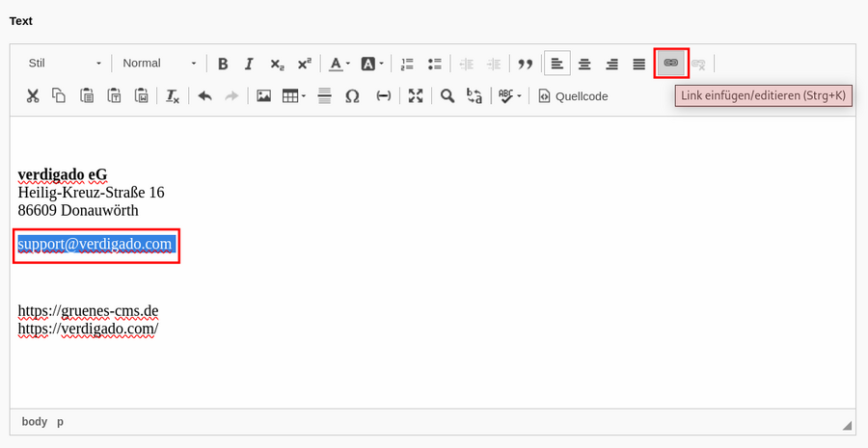Apply superscript formatting
Viewport: 868px width, 448px height.
pos(304,64)
